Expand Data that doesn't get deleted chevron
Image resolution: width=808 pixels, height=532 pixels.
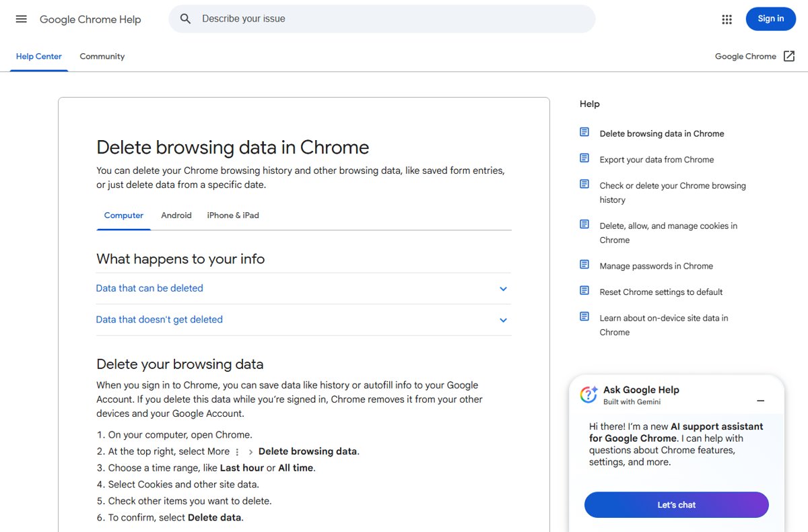click(x=503, y=321)
